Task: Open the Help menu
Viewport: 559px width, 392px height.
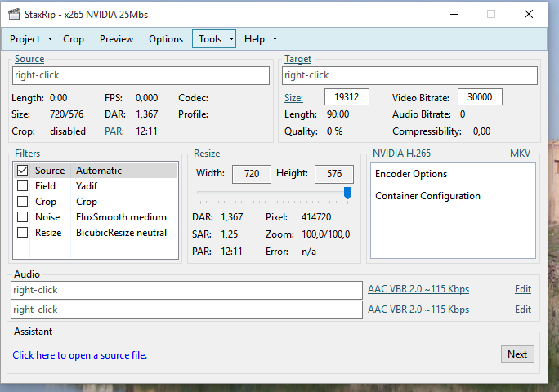Action: tap(254, 39)
